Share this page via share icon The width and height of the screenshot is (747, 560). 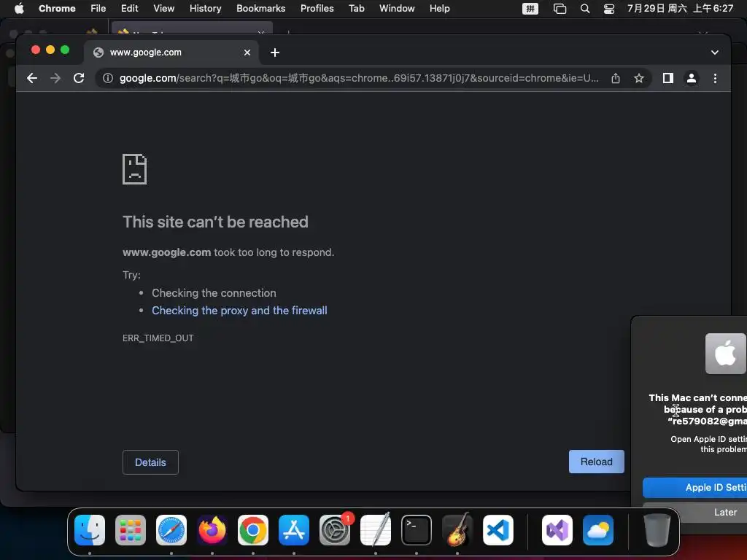616,78
